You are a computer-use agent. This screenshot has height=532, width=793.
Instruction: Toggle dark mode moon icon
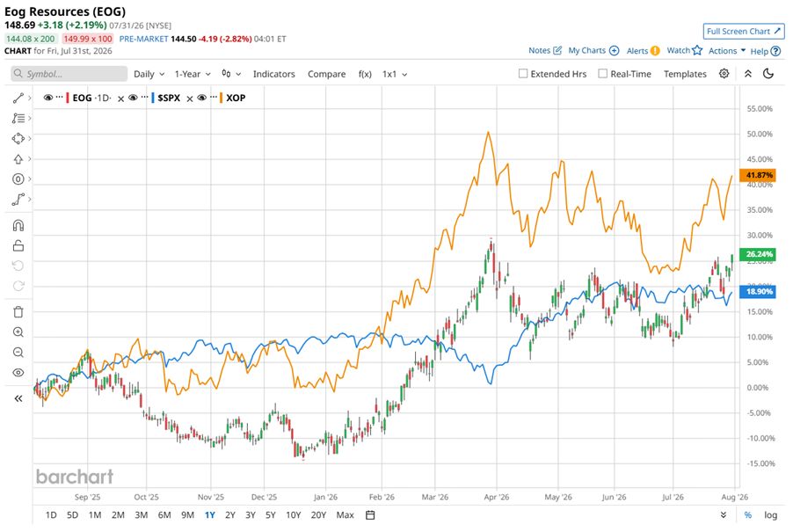point(768,74)
